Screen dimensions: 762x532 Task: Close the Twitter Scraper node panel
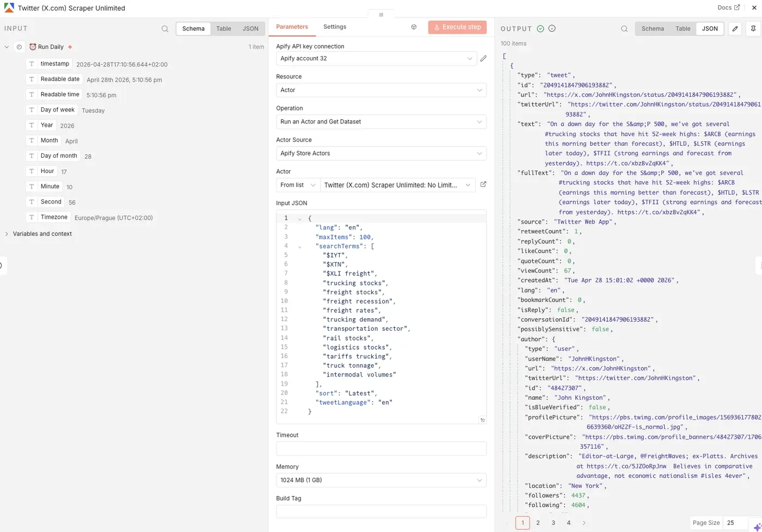[754, 8]
